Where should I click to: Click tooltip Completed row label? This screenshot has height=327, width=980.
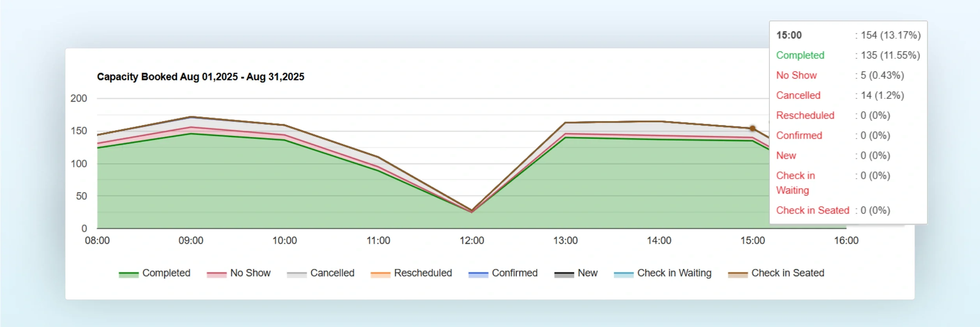pos(800,55)
